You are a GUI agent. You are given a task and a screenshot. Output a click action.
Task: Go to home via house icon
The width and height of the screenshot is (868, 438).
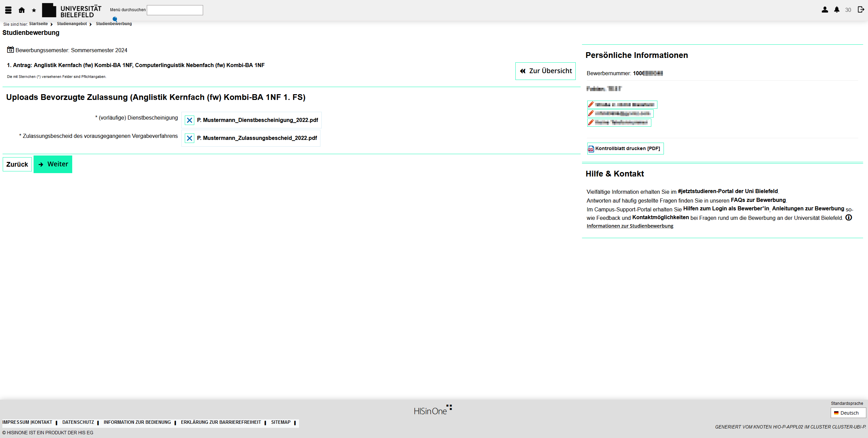(x=22, y=10)
